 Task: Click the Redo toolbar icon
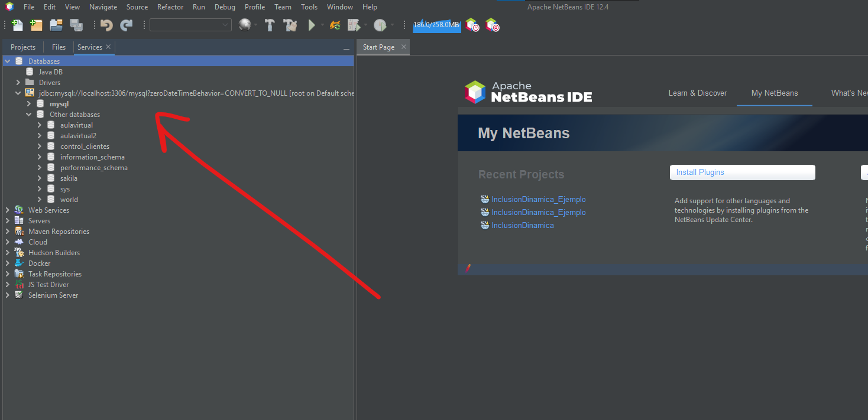pyautogui.click(x=127, y=25)
